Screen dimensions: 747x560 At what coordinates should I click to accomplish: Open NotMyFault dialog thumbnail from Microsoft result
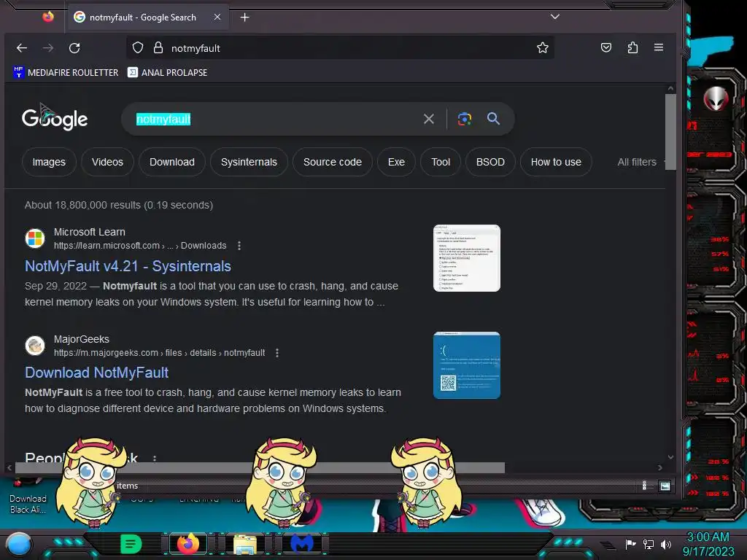click(467, 258)
